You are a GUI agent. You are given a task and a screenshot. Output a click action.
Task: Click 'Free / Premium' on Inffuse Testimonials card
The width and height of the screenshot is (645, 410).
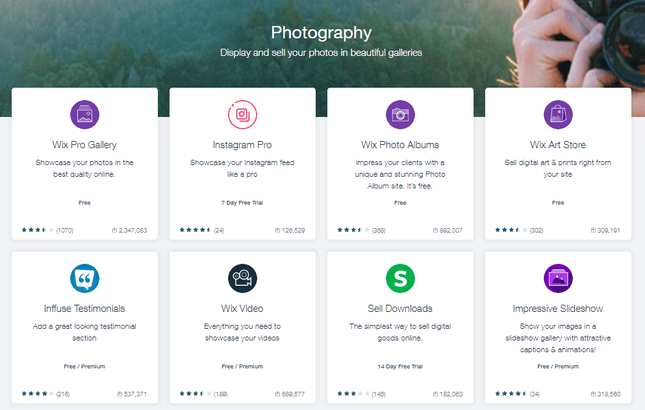tap(84, 366)
